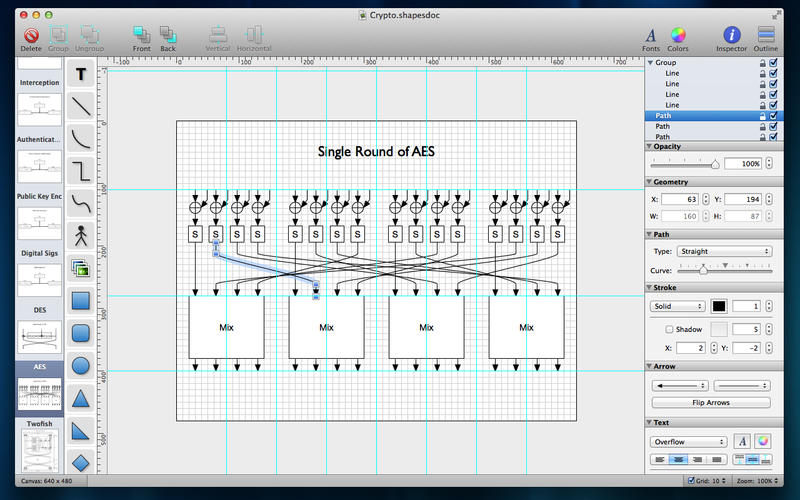Click the Flip Arrows button
Viewport: 800px width, 500px height.
point(710,402)
